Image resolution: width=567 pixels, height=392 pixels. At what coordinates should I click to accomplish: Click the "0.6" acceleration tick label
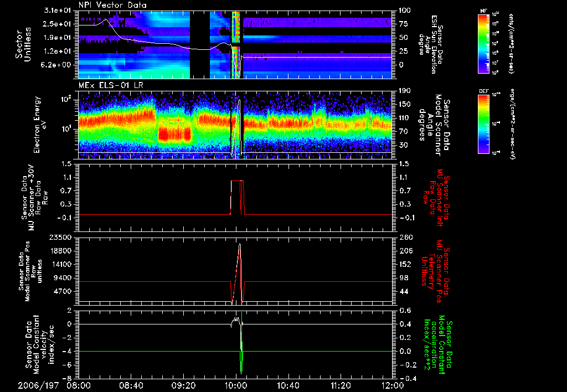click(x=405, y=311)
